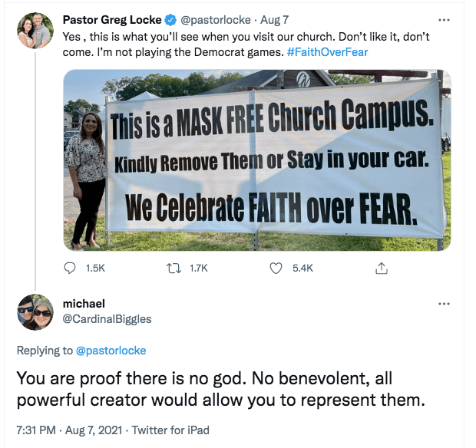Expand the more options menu on Greg Locke's tweet
The image size is (476, 448).
click(443, 20)
